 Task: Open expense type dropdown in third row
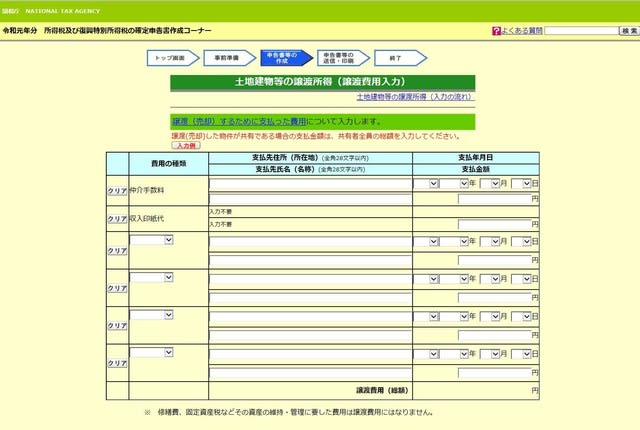[x=151, y=240]
